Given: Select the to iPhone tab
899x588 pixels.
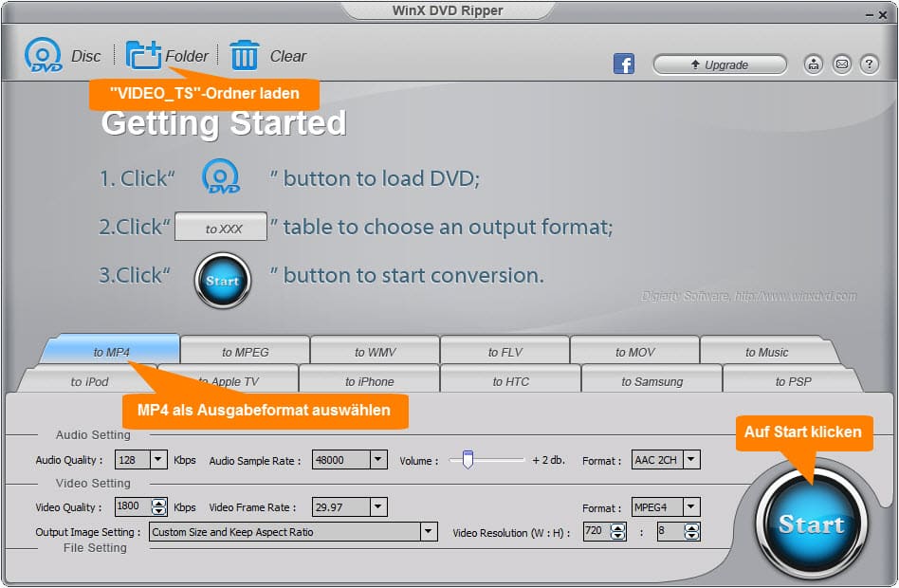Looking at the screenshot, I should pos(369,381).
